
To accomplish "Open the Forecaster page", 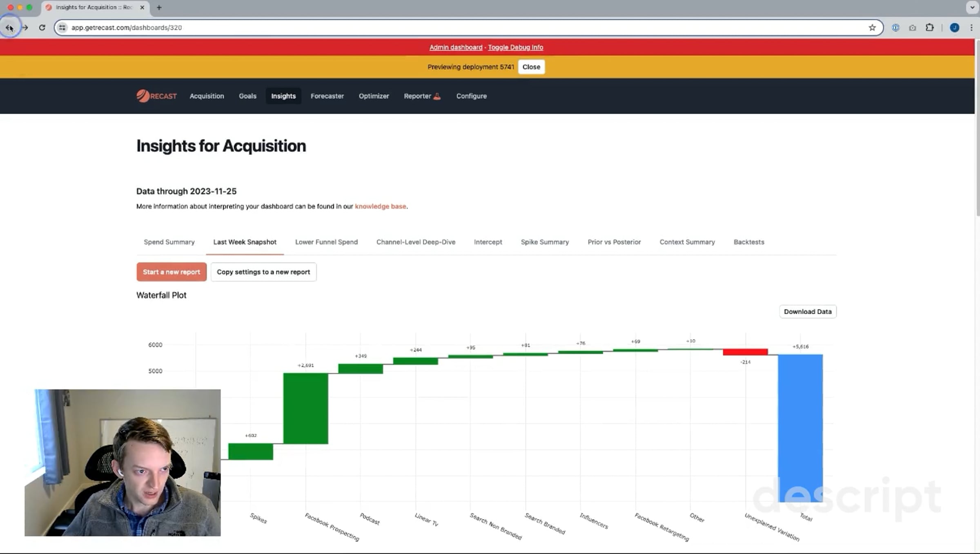I will coord(327,96).
